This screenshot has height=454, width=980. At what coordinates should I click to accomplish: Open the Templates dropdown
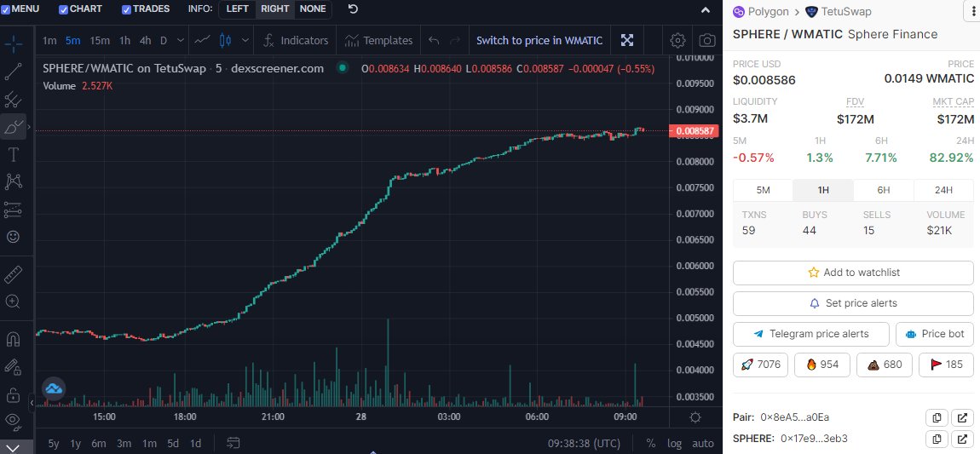pos(379,41)
